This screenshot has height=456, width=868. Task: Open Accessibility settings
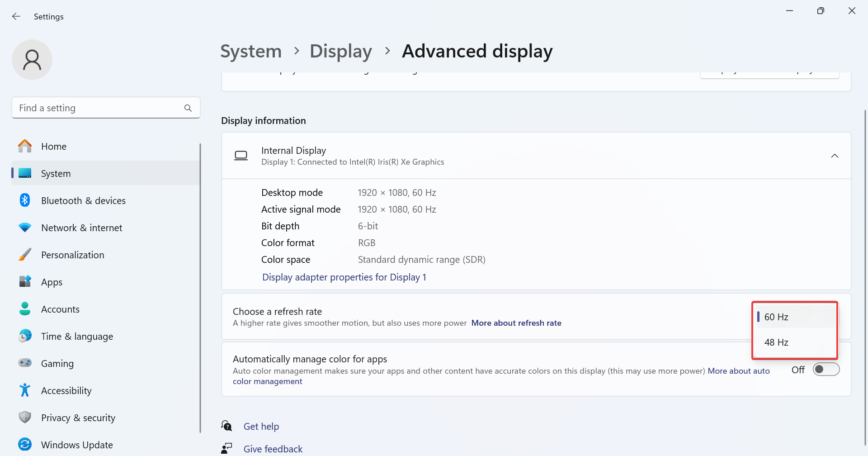pyautogui.click(x=105, y=390)
